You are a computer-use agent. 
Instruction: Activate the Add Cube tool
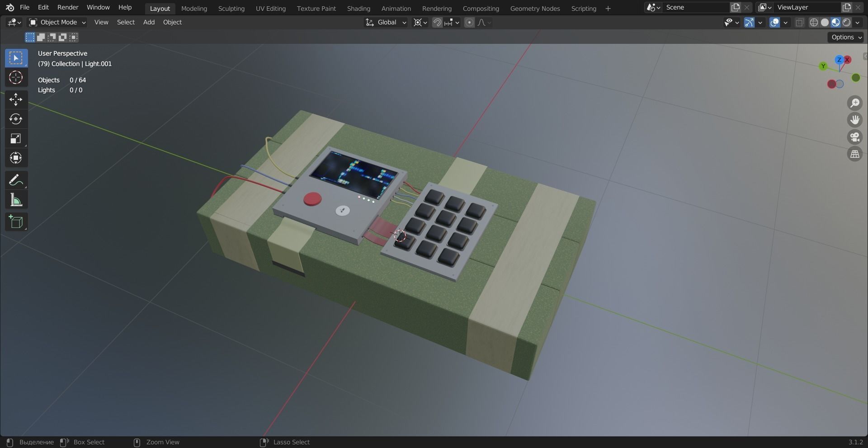pyautogui.click(x=16, y=222)
